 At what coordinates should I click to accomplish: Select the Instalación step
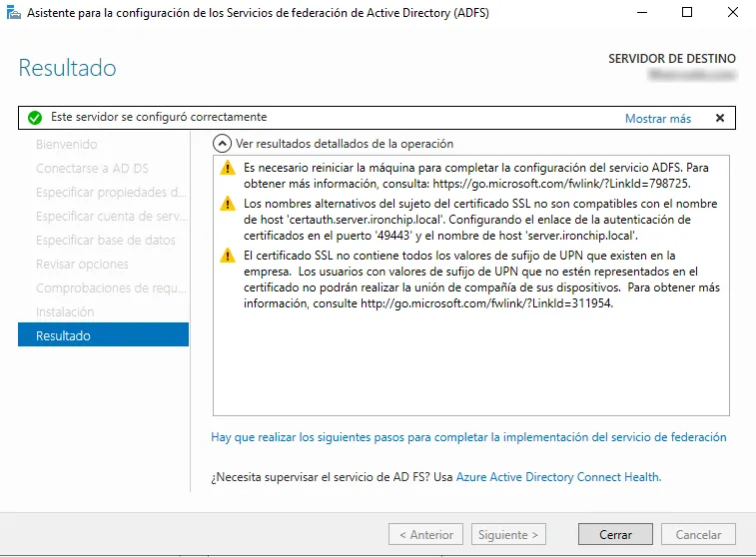tap(65, 311)
